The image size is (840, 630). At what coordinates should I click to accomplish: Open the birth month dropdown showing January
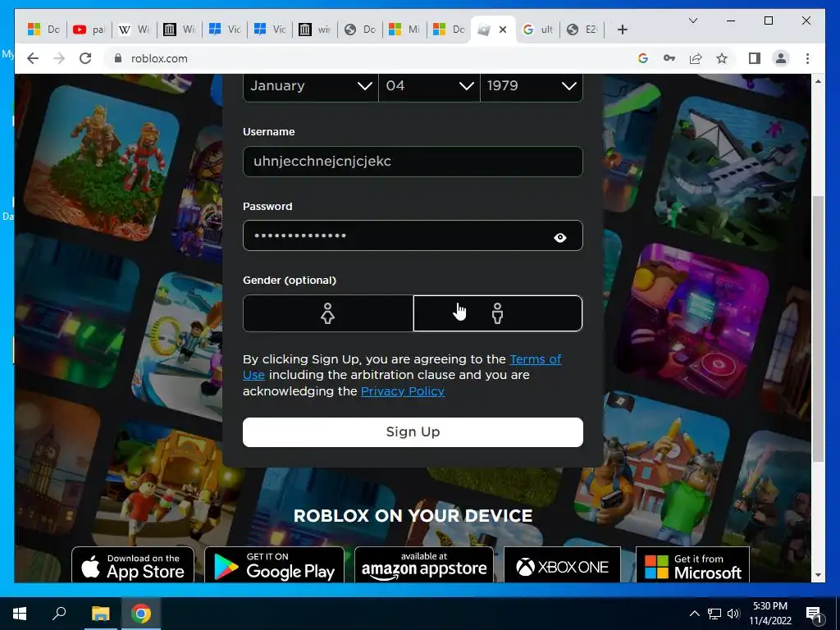(311, 86)
